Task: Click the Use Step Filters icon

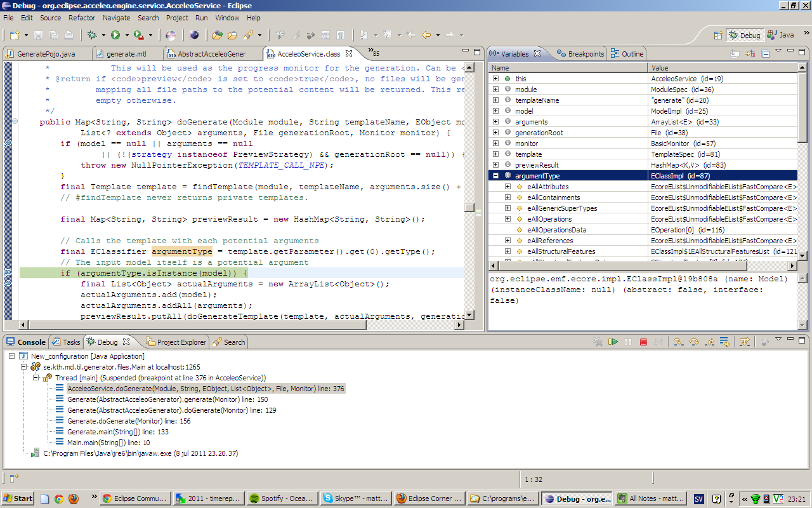Action: coord(745,342)
